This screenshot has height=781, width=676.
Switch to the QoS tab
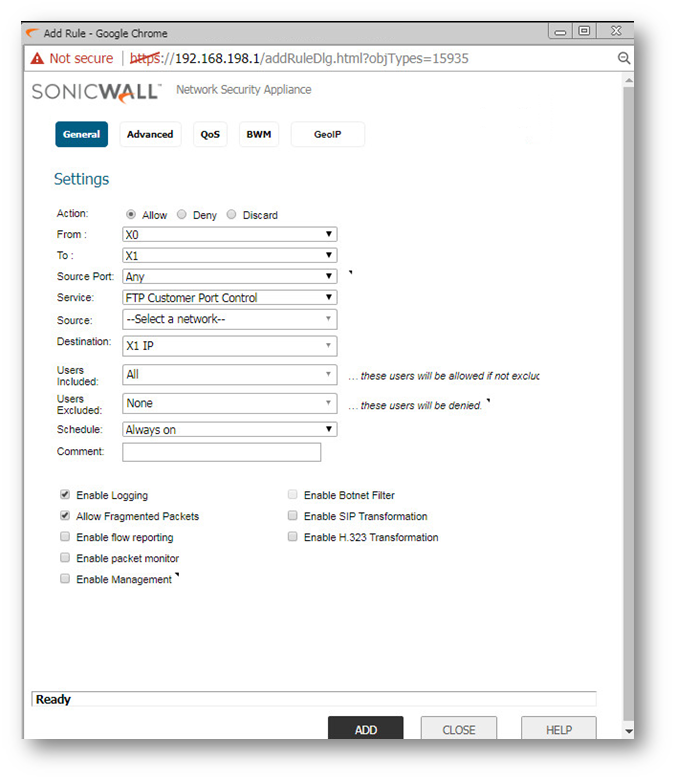[210, 134]
